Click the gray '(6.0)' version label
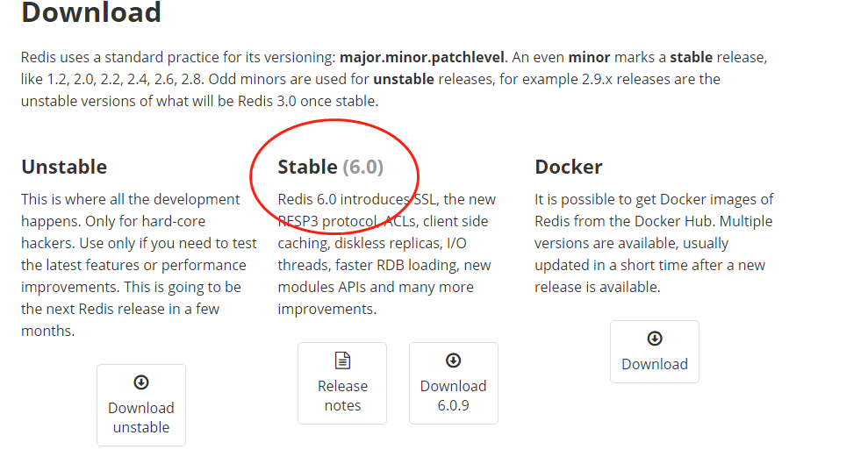The width and height of the screenshot is (868, 464). click(x=363, y=167)
